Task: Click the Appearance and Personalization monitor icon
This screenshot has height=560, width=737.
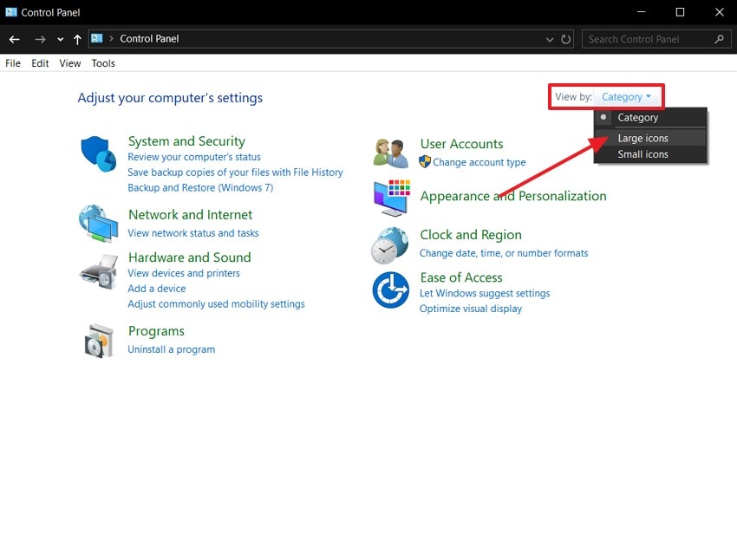Action: pyautogui.click(x=392, y=198)
